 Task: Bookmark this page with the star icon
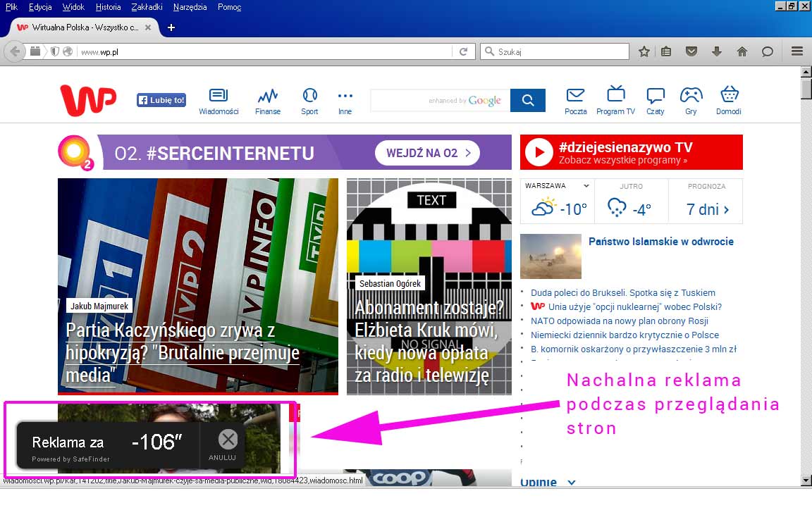(644, 51)
